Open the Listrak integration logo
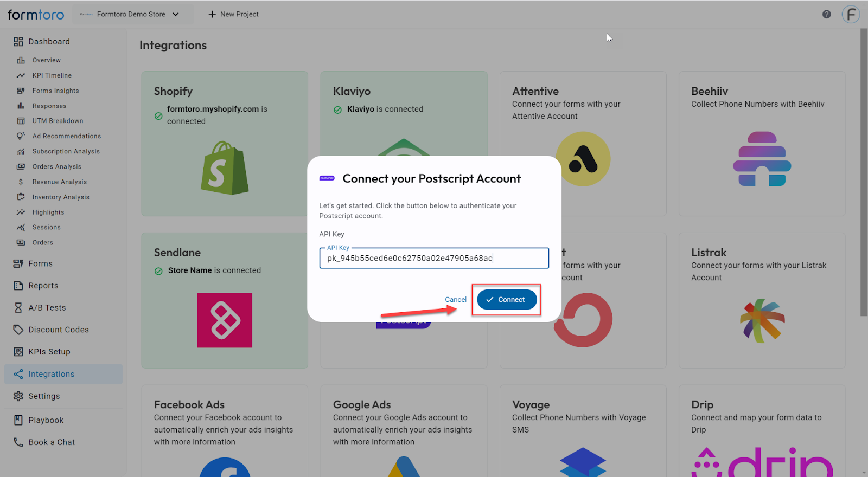Screen dimensions: 868x477 [x=762, y=321]
